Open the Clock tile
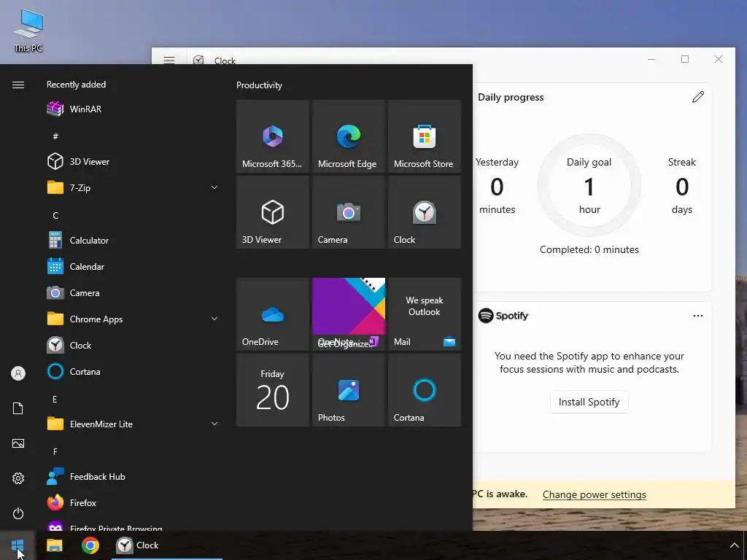The height and width of the screenshot is (560, 747). click(424, 212)
